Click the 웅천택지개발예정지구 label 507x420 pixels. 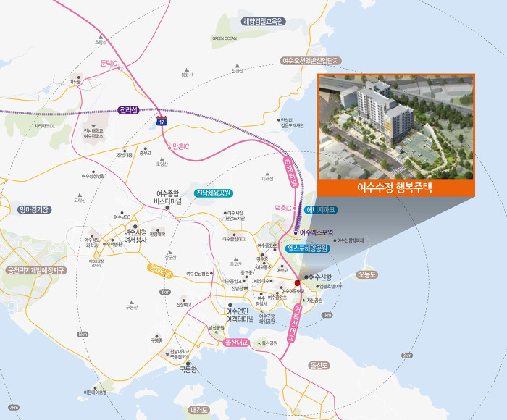(x=36, y=270)
